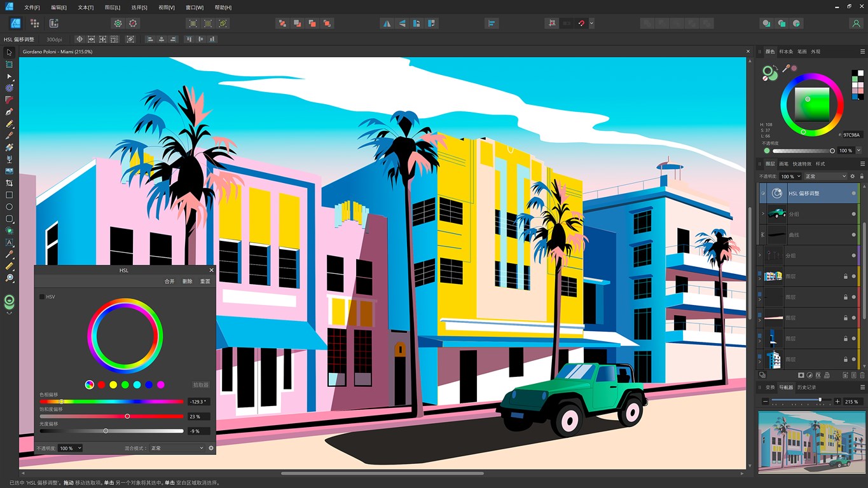Select the red color swatch in the HSL dialog
This screenshot has width=868, height=488.
click(100, 384)
